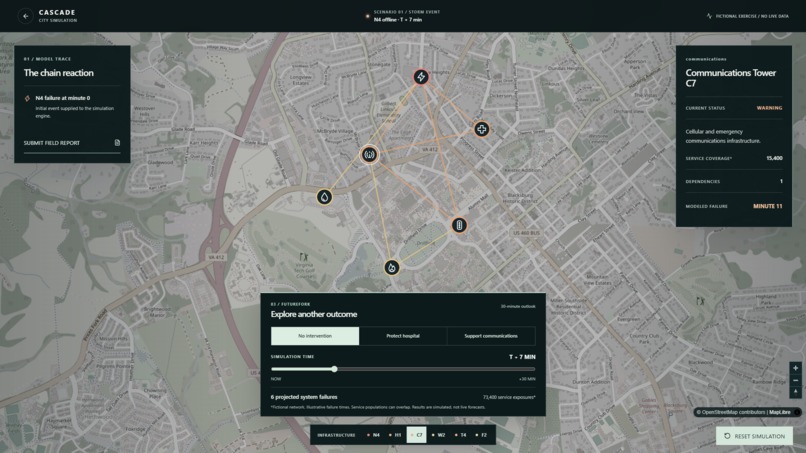Select the N4 power station map marker
The width and height of the screenshot is (806, 453).
coord(421,77)
